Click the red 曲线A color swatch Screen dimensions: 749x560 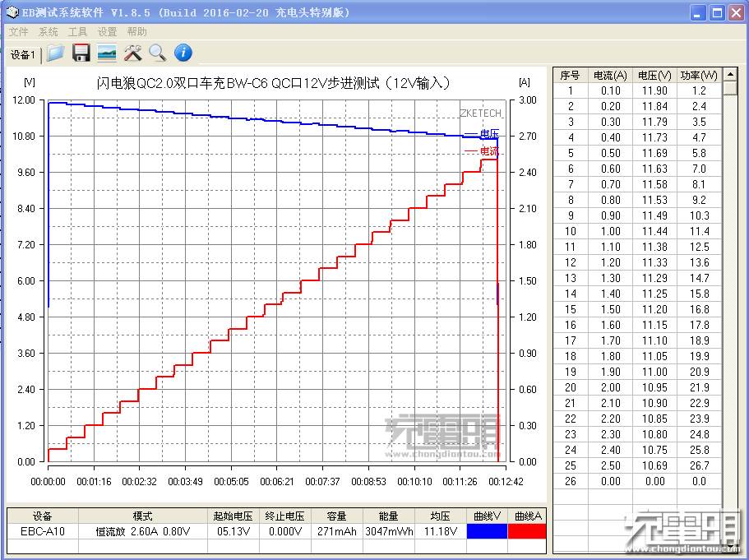pyautogui.click(x=527, y=531)
